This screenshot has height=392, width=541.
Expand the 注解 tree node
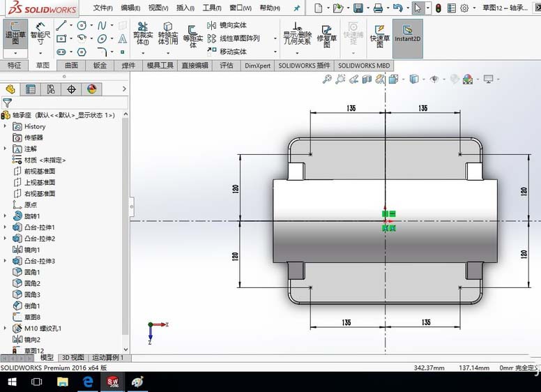[x=5, y=149]
